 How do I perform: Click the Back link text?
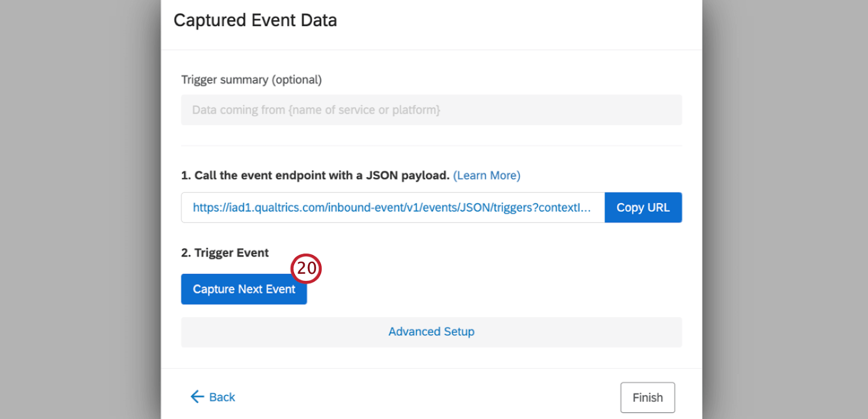(222, 398)
